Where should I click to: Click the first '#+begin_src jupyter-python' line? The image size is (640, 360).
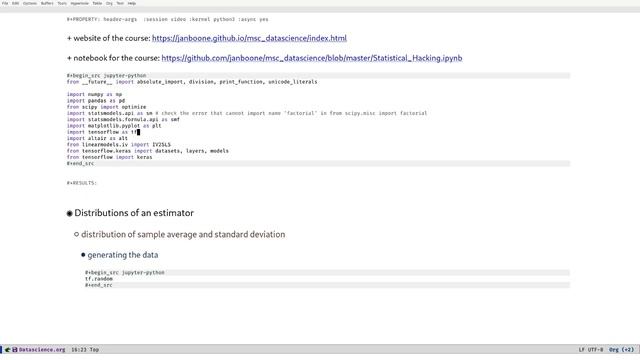pyautogui.click(x=318, y=76)
